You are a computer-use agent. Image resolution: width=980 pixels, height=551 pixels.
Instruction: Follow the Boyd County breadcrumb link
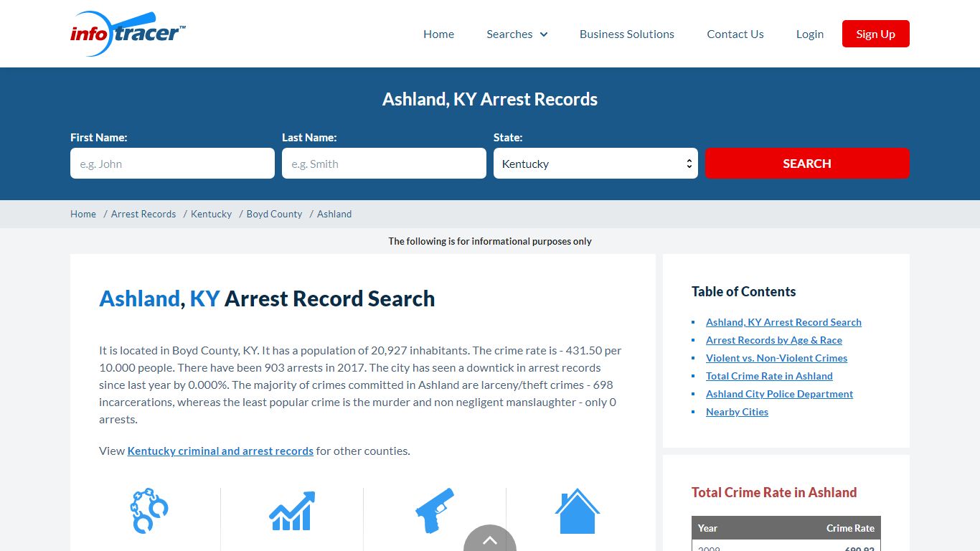tap(274, 214)
